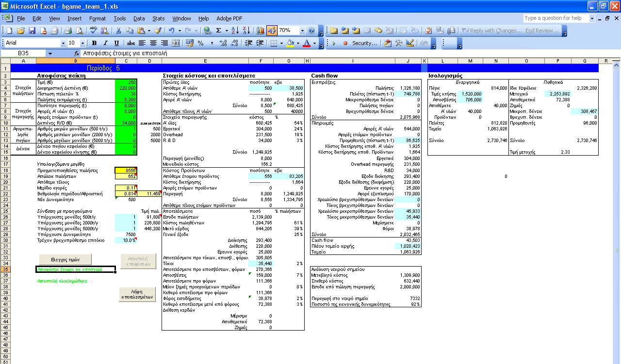The height and width of the screenshot is (364, 621).
Task: Toggle italic formatting
Action: tap(105, 43)
